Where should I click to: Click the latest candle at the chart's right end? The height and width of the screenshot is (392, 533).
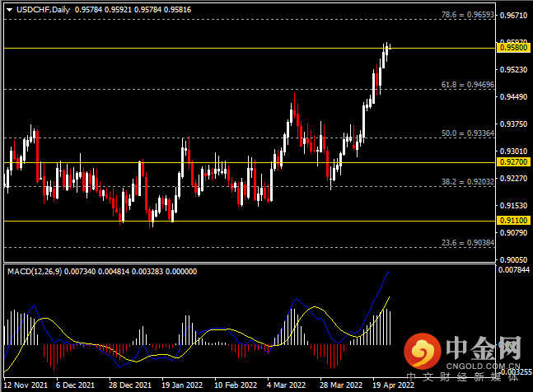tap(390, 47)
